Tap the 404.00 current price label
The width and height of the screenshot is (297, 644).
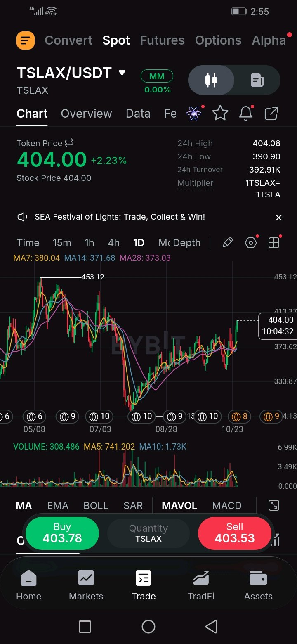pos(52,160)
